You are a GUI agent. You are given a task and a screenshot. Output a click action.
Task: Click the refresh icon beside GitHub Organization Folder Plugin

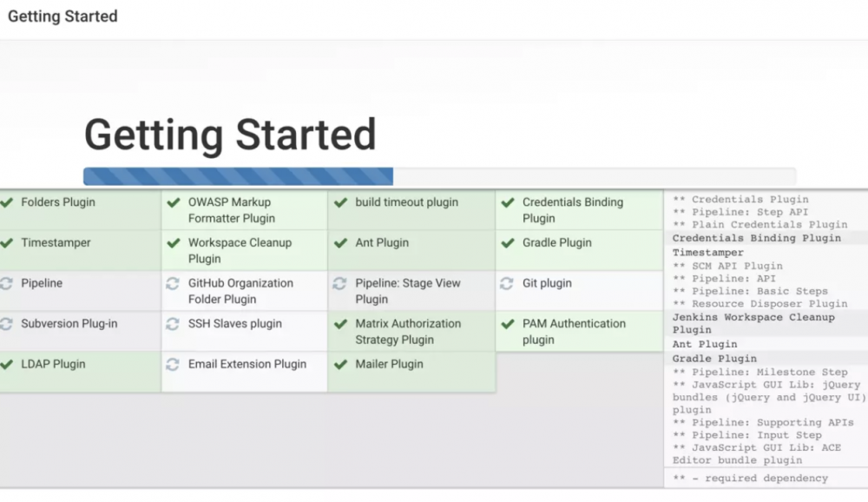click(173, 283)
